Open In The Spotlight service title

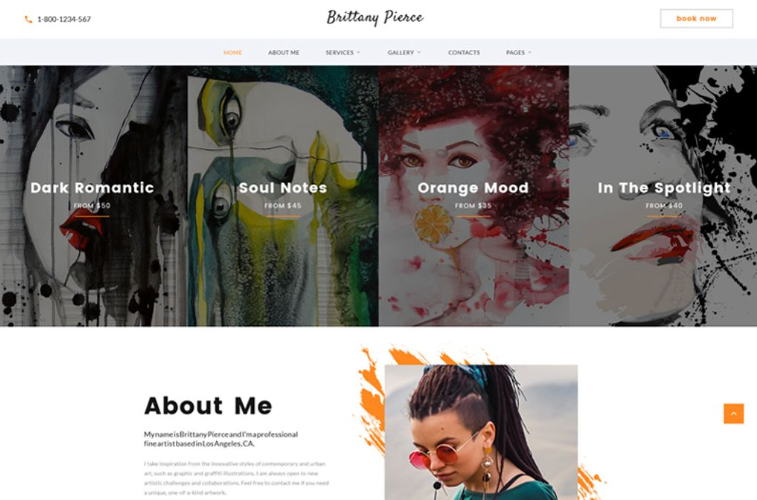click(x=664, y=188)
